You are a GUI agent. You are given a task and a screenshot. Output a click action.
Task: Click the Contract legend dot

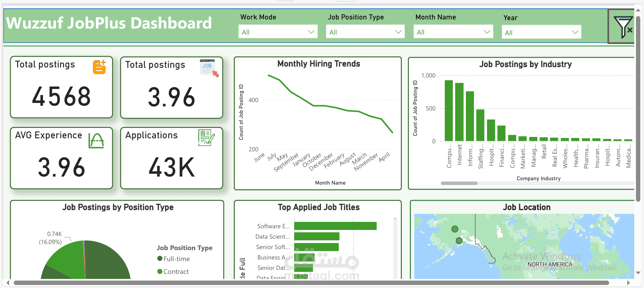click(x=160, y=271)
